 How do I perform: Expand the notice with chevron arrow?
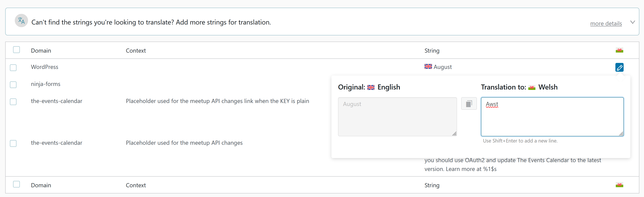(x=632, y=22)
